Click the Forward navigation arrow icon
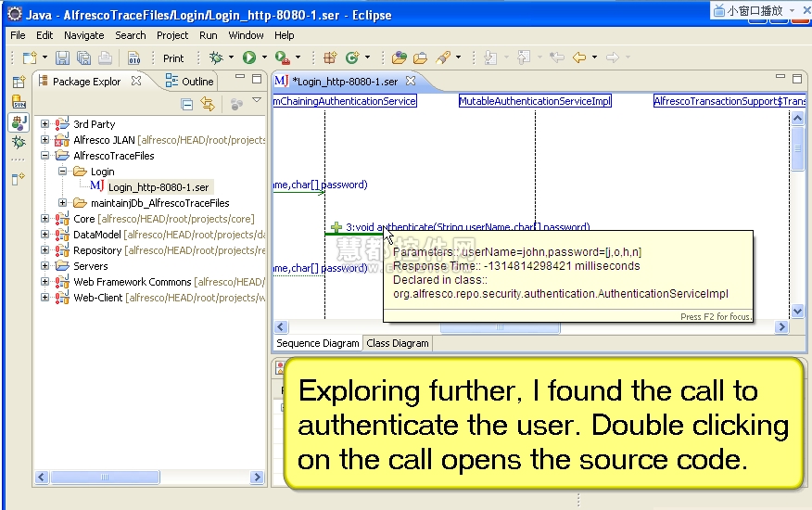812x510 pixels. (x=613, y=57)
